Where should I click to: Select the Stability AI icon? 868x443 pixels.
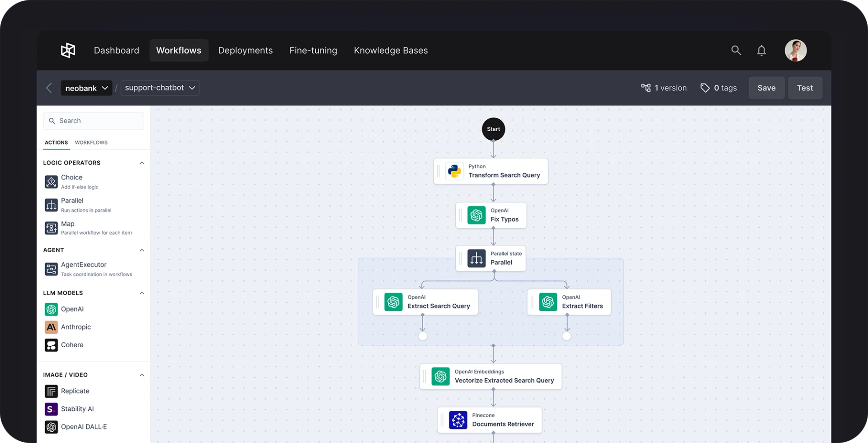click(x=51, y=409)
